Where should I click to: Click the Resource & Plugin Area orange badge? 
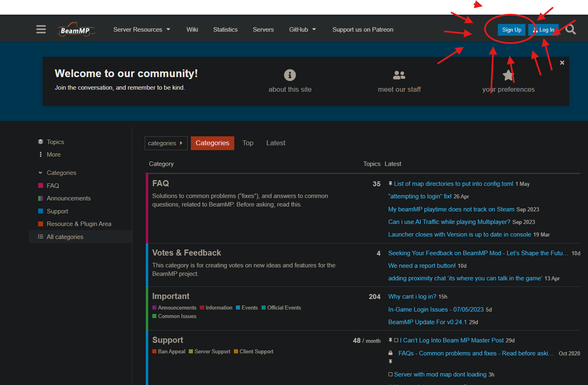coord(41,224)
